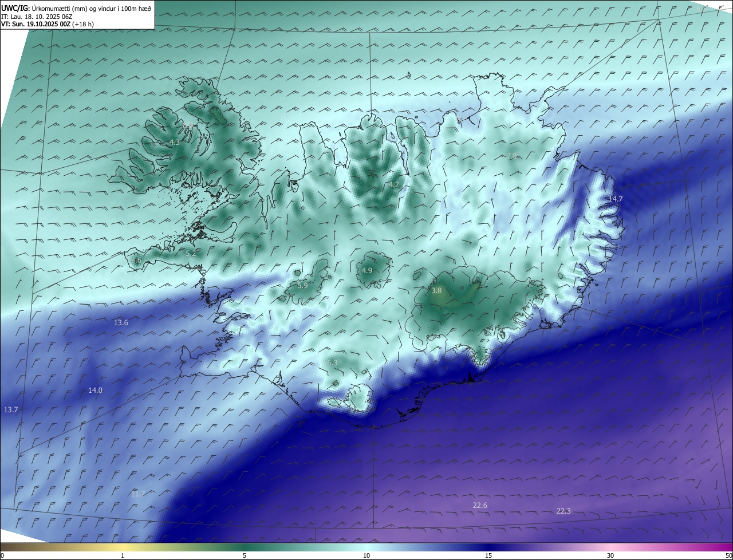Click the 6.3 value in southern Iceland
The height and width of the screenshot is (560, 733).
tap(332, 362)
